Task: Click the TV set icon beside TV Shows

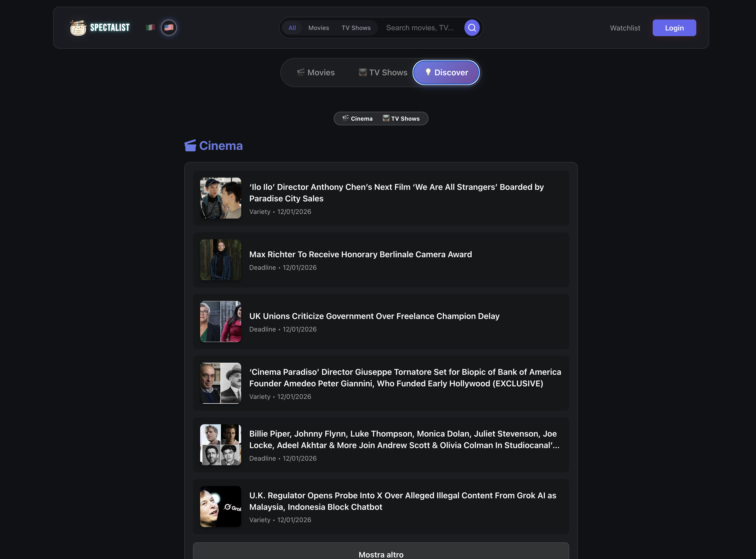Action: tap(362, 72)
